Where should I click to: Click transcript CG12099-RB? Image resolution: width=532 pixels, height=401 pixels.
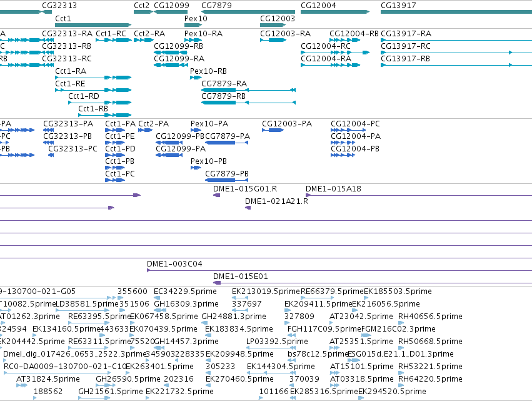coord(171,53)
